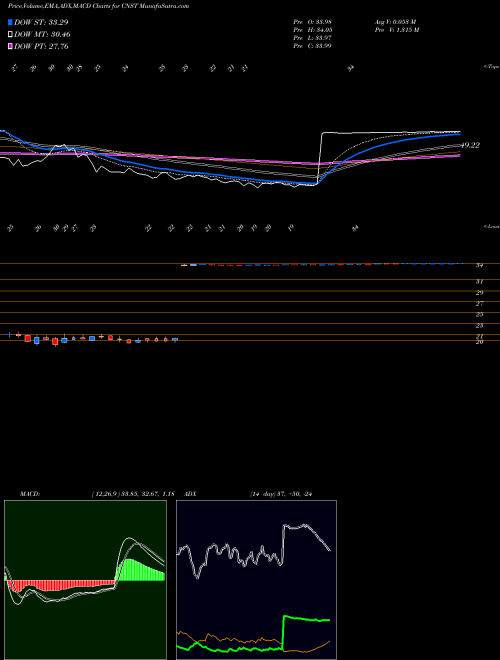500x660 pixels.
Task: Click the ADX panel title label
Action: click(191, 494)
